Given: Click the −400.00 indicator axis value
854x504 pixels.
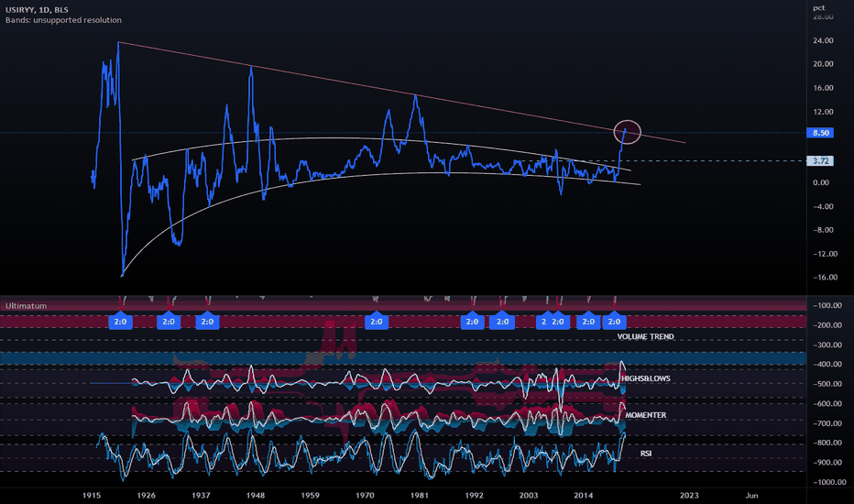Looking at the screenshot, I should pyautogui.click(x=827, y=364).
